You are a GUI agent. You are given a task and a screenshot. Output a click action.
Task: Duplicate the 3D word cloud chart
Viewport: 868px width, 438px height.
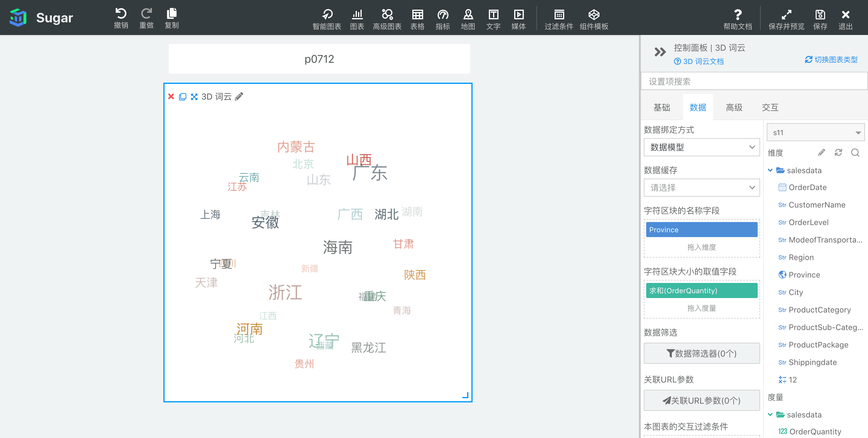(x=183, y=97)
